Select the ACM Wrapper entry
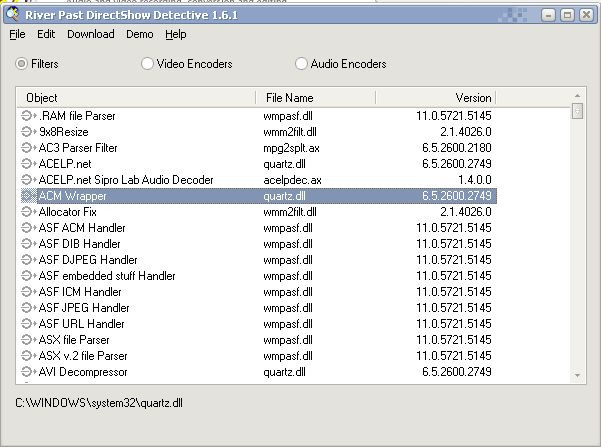 (x=257, y=196)
